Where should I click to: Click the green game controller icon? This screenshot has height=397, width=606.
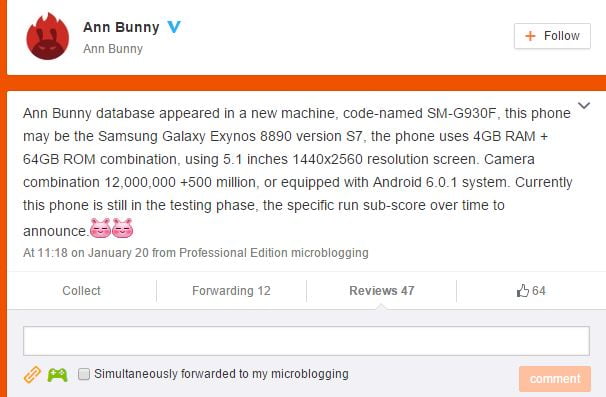point(57,375)
